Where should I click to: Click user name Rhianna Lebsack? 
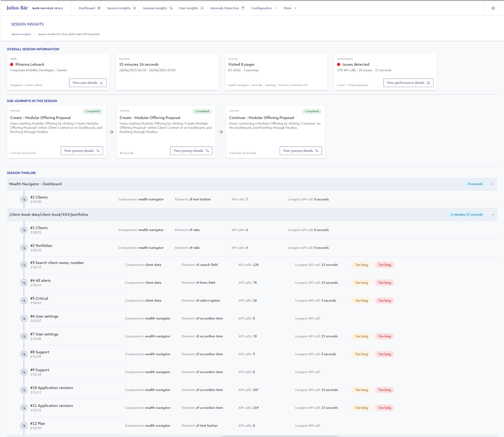[30, 64]
